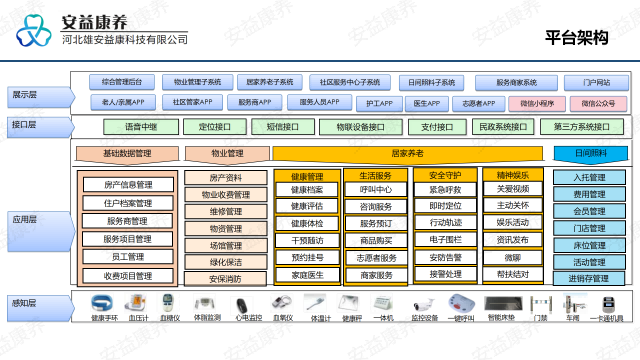This screenshot has height=360, width=640.
Task: Click the 智能床垫 smart mattress icon
Action: tap(503, 304)
